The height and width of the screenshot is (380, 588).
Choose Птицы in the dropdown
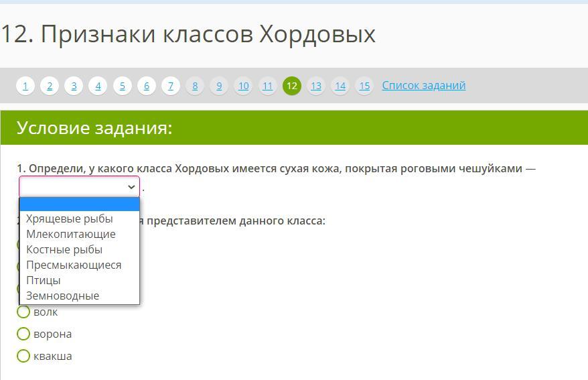[x=43, y=280]
